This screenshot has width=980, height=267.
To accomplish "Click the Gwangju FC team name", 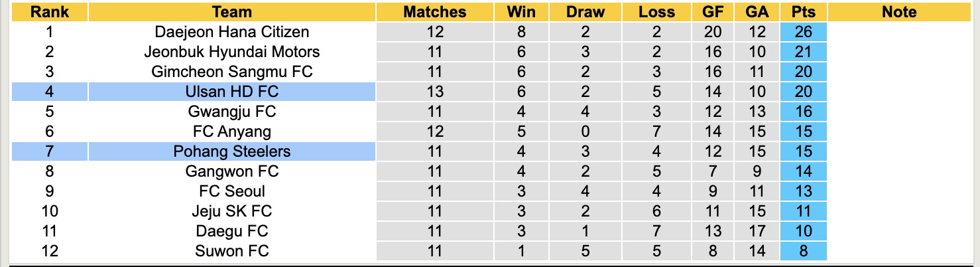I will (x=232, y=112).
